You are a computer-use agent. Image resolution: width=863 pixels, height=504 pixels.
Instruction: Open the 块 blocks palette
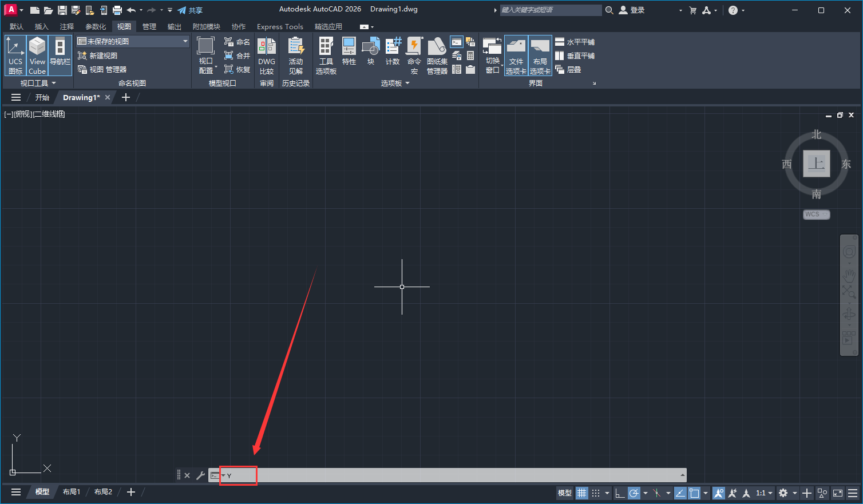(371, 51)
